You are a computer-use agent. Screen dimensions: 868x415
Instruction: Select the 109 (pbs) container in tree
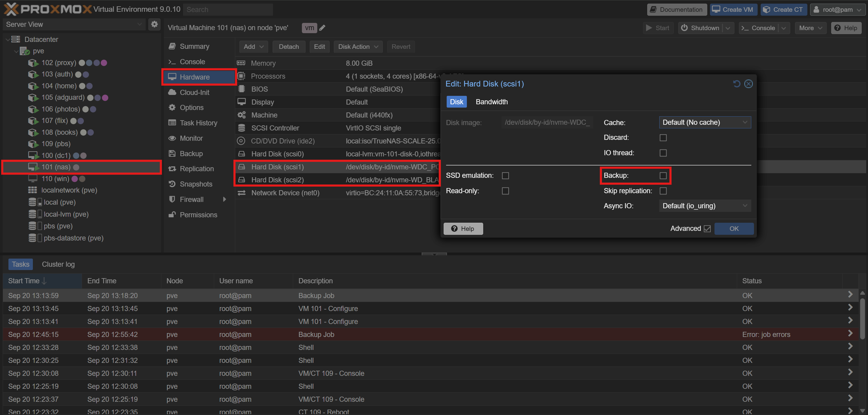tap(55, 144)
